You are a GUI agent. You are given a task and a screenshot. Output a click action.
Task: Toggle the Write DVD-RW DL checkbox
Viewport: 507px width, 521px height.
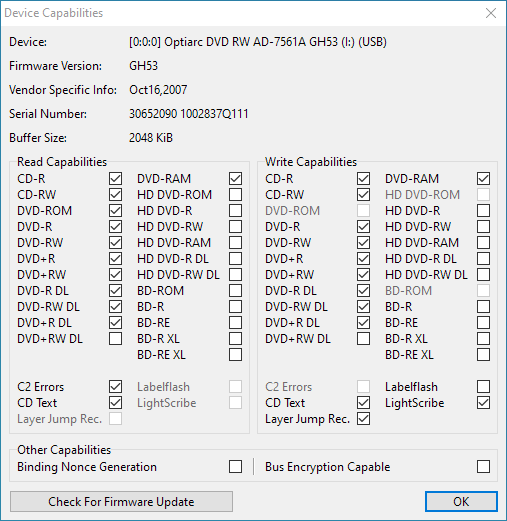[363, 307]
